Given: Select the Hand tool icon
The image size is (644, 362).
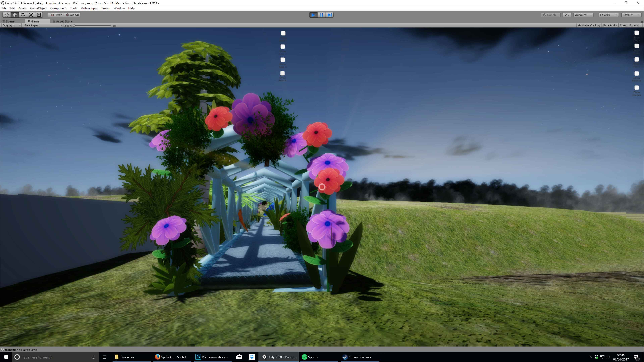Looking at the screenshot, I should coord(7,15).
